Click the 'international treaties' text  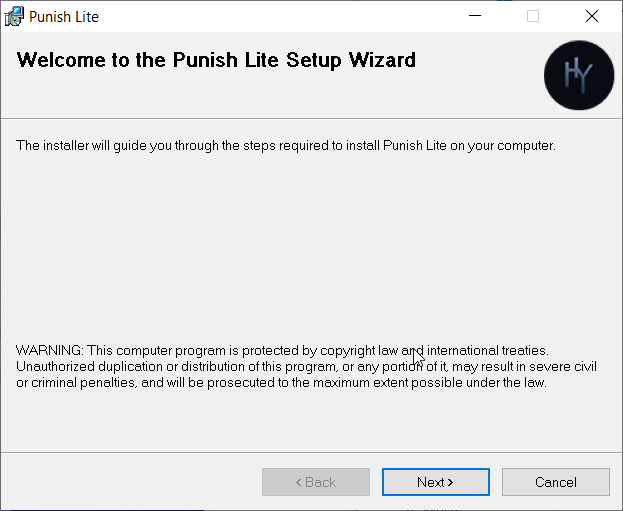(488, 351)
